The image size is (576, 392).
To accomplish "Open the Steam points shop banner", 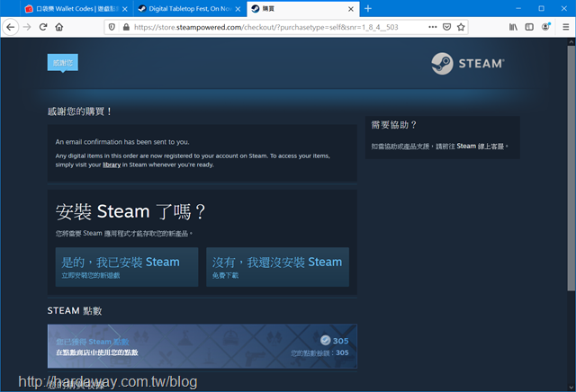I will pyautogui.click(x=202, y=346).
